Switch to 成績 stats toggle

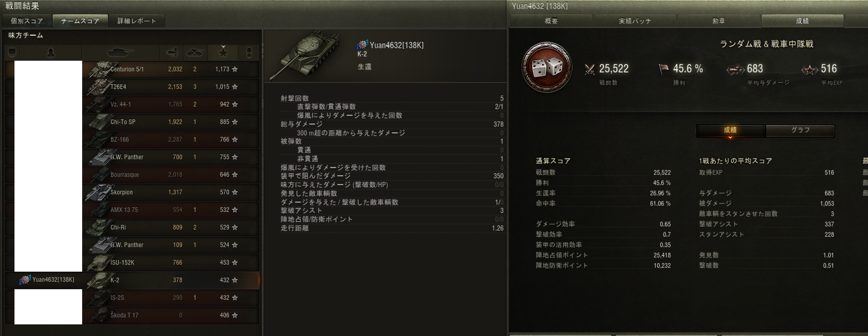pos(731,131)
